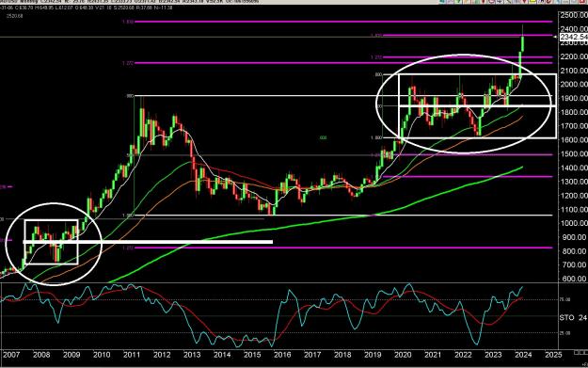Click the 1500.00 price scale label
The width and height of the screenshot is (588, 368).
pos(574,153)
